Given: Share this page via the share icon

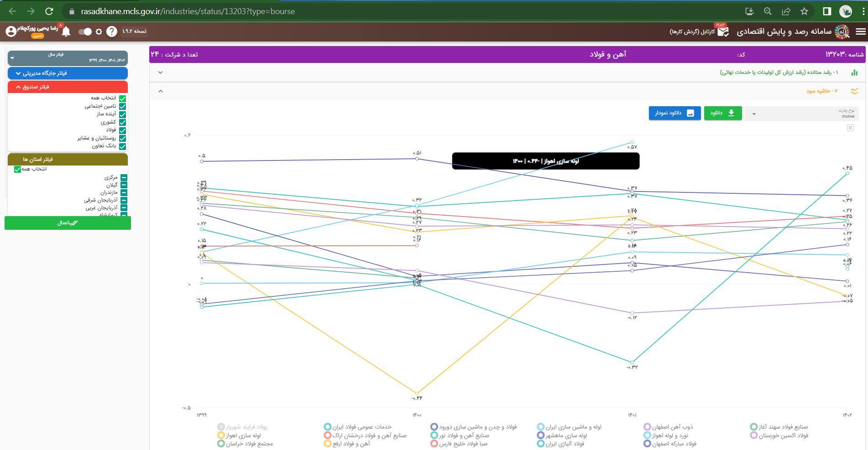Looking at the screenshot, I should [786, 11].
